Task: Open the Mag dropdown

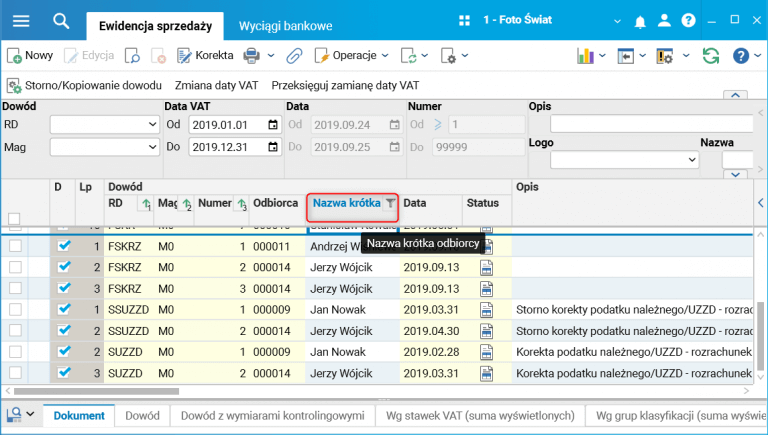Action: (x=105, y=147)
